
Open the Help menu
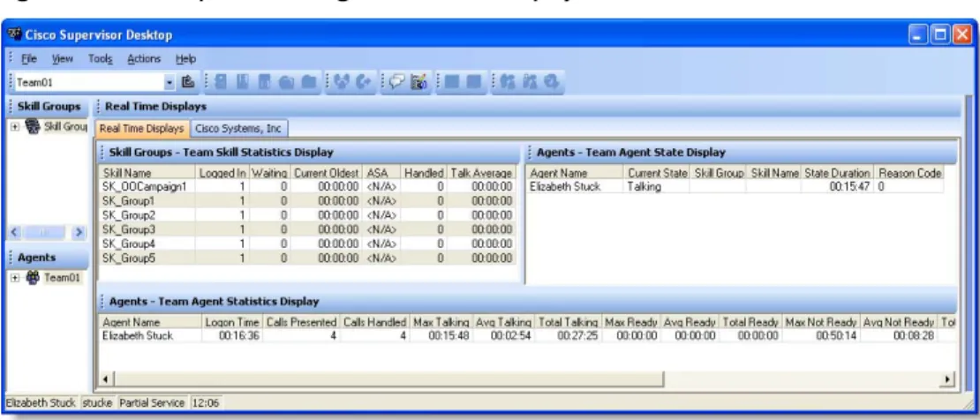pos(185,59)
